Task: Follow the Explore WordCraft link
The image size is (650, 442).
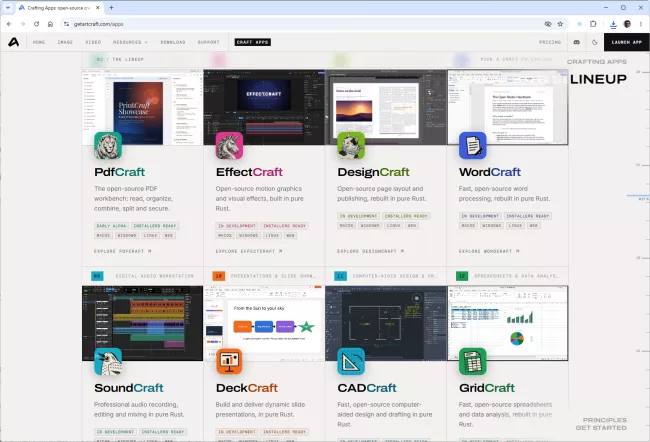Action: point(489,251)
